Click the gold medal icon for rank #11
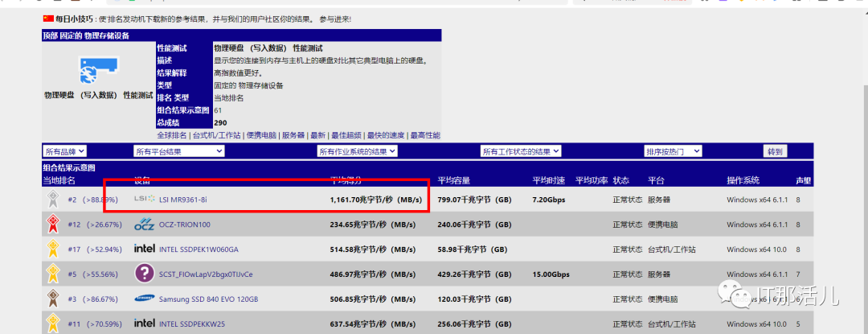 pos(52,324)
